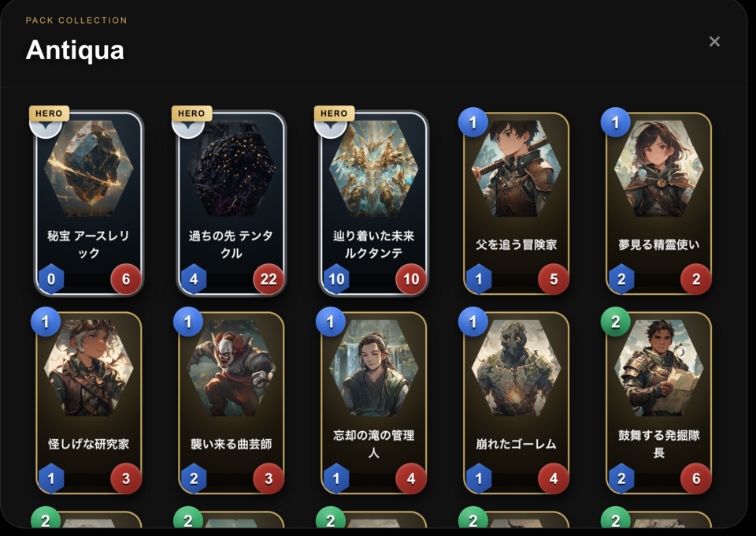
Task: Select the 過ちの先 テンタクル hero card
Action: pos(232,203)
